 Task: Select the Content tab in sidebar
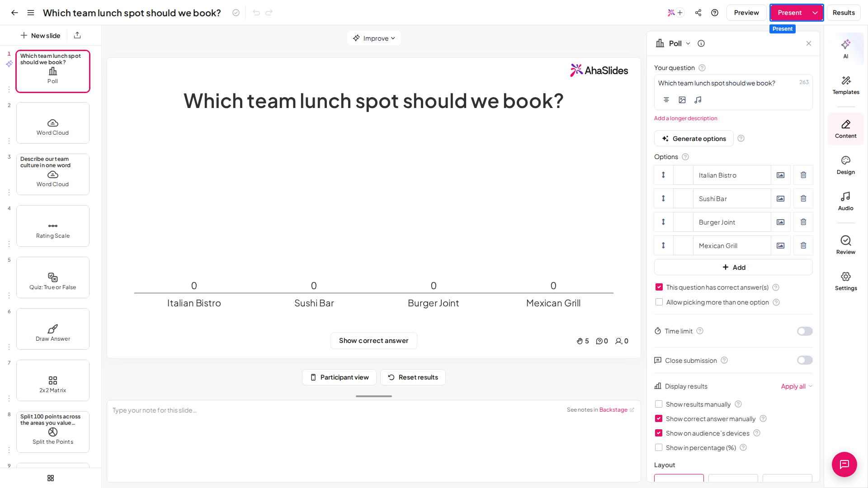coord(846,129)
